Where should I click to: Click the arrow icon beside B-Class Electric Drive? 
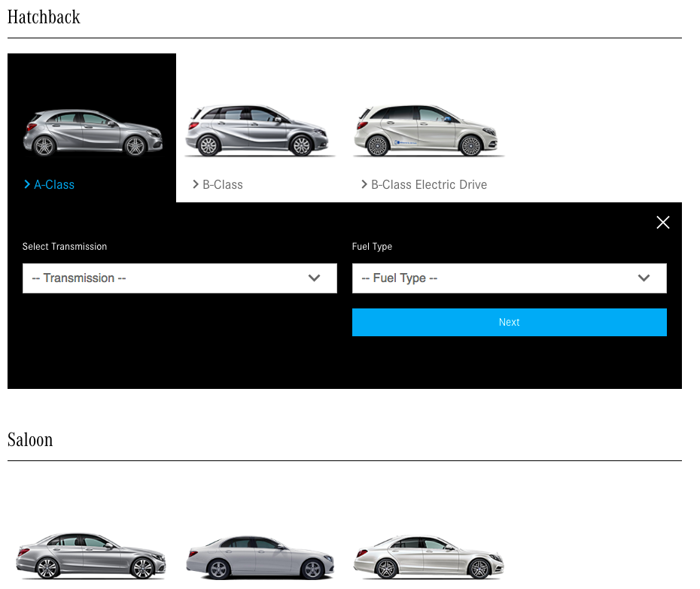click(x=364, y=184)
